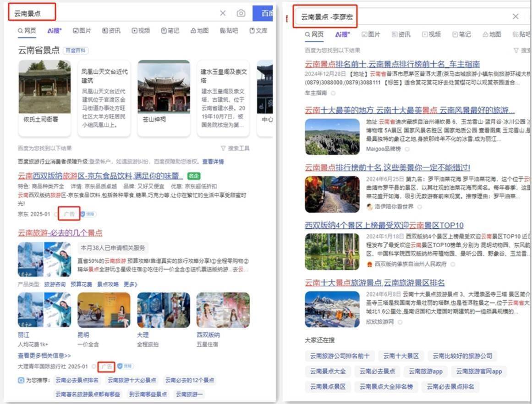Open 西双版纳4个景区上榜 TOP10 result
This screenshot has height=404, width=532.
[x=384, y=225]
